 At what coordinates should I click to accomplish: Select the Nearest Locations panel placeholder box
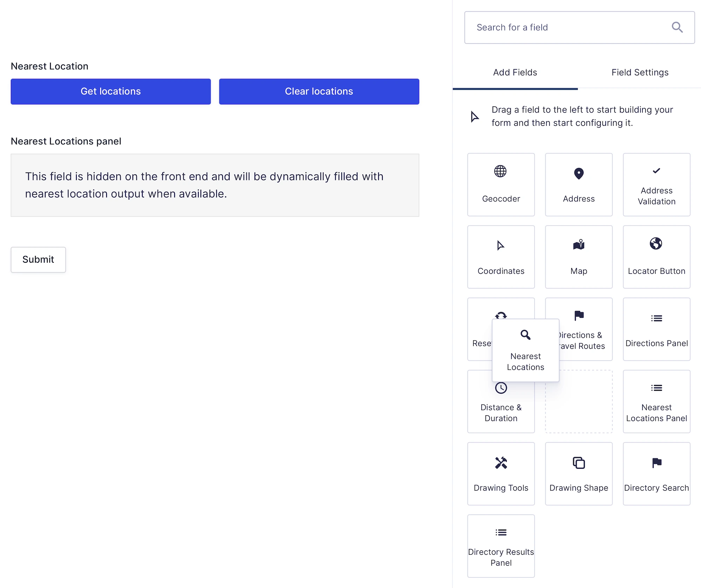(215, 185)
